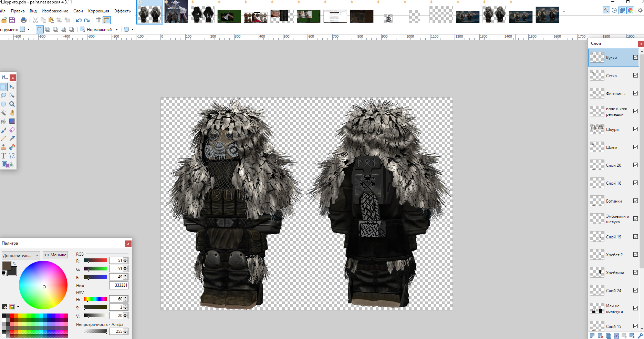Viewport: 644px width, 339px height.
Task: Select the Move Selection tool
Action: pos(12,95)
